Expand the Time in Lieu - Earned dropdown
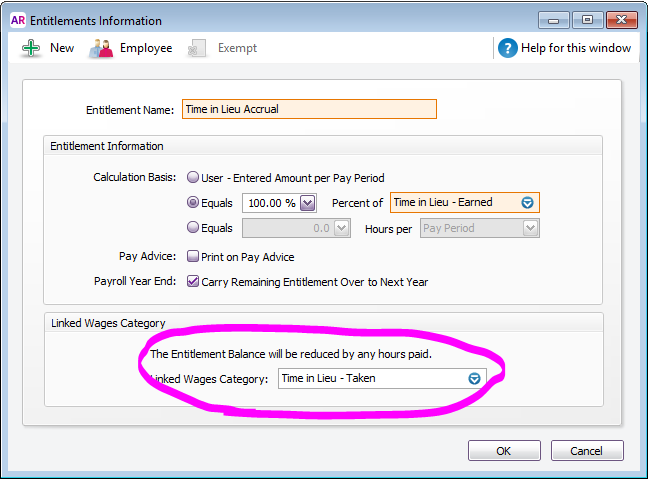The height and width of the screenshot is (485, 649). point(529,203)
